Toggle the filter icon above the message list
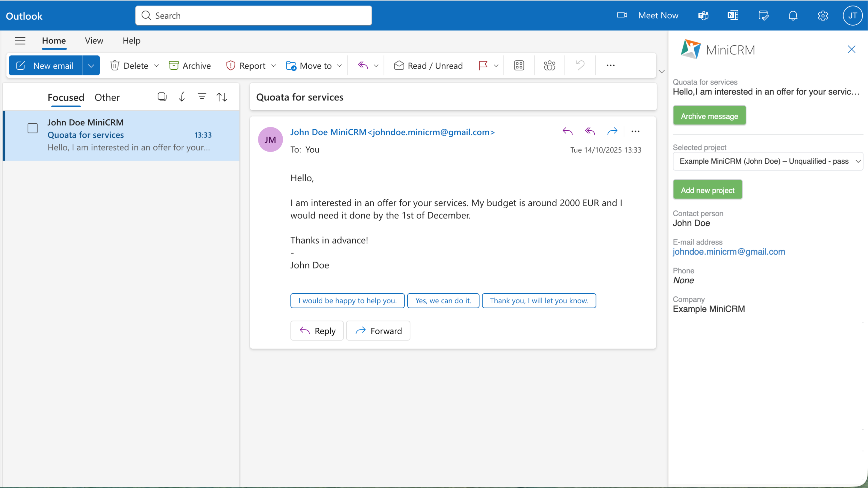Image resolution: width=868 pixels, height=488 pixels. (x=202, y=97)
